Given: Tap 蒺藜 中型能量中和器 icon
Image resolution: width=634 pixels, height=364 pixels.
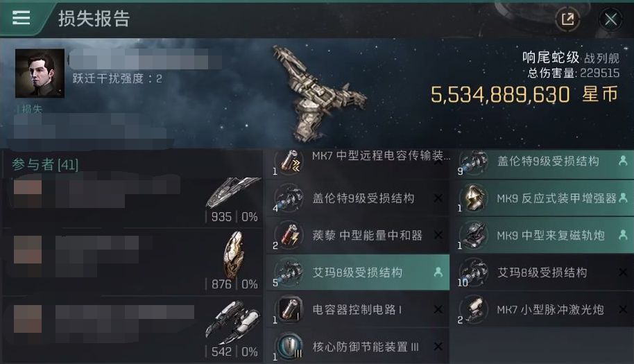Looking at the screenshot, I should pyautogui.click(x=289, y=235).
